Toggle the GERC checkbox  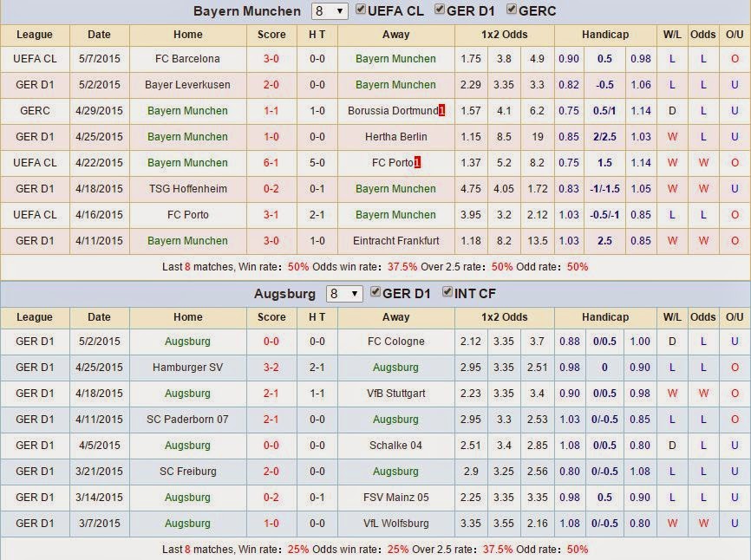point(512,10)
